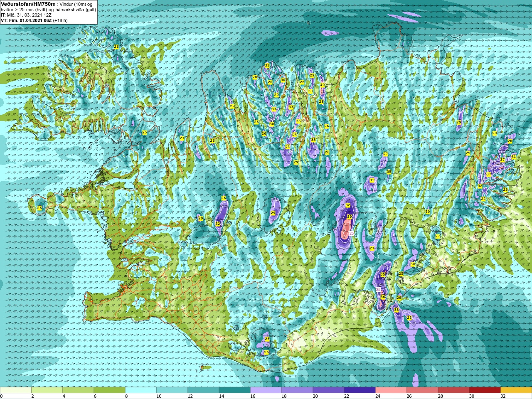Select the pale cyan 8–10 legend swatch
Viewport: 532px width, 399px height.
pyautogui.click(x=141, y=390)
